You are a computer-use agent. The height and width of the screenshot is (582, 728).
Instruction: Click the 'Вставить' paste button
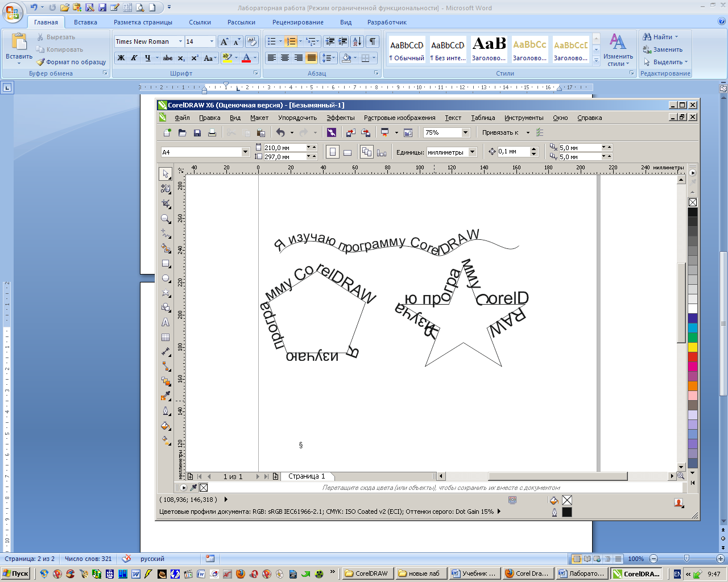19,48
